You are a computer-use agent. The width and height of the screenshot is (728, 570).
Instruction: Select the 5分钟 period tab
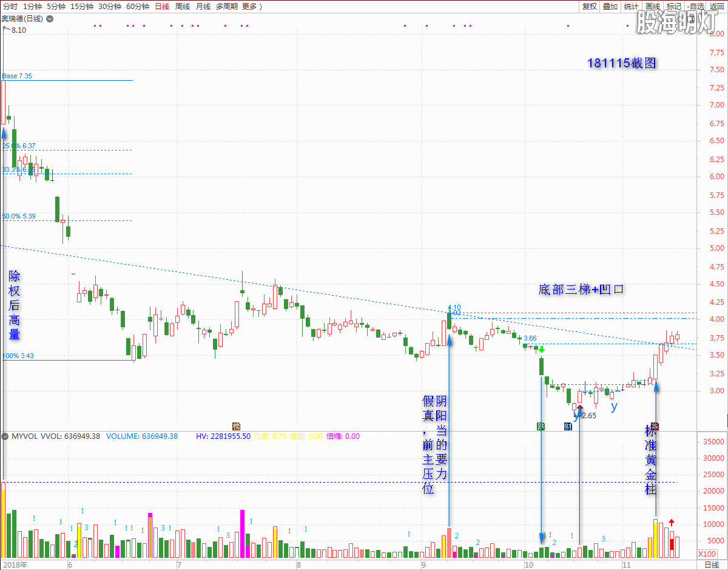coord(56,7)
